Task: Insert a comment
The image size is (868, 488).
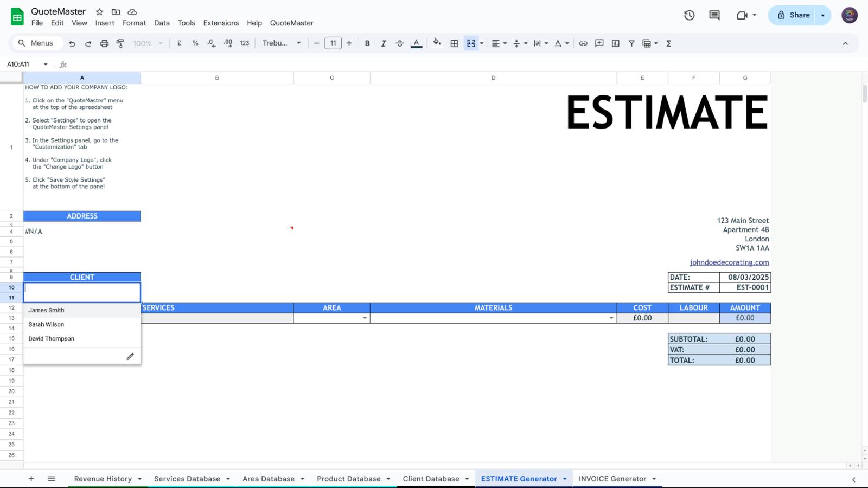Action: 599,43
